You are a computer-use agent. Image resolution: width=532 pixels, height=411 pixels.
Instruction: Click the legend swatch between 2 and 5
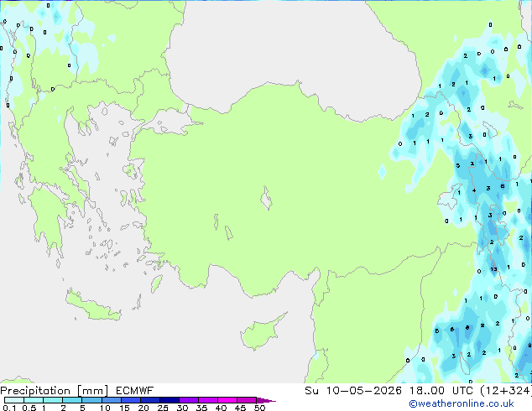[72, 400]
